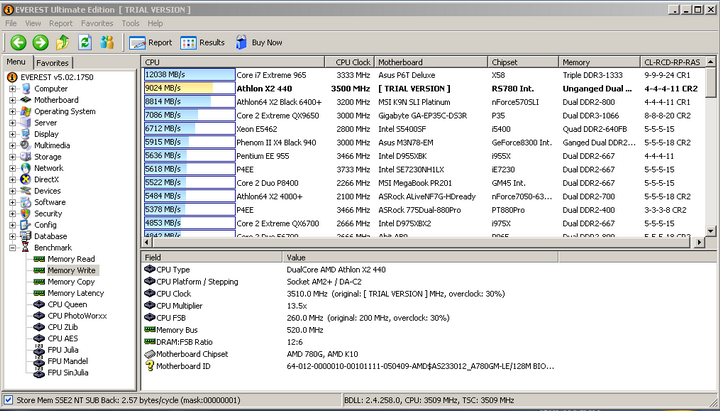The width and height of the screenshot is (720, 411).
Task: Open the CPU Queen benchmark
Action: coord(67,304)
